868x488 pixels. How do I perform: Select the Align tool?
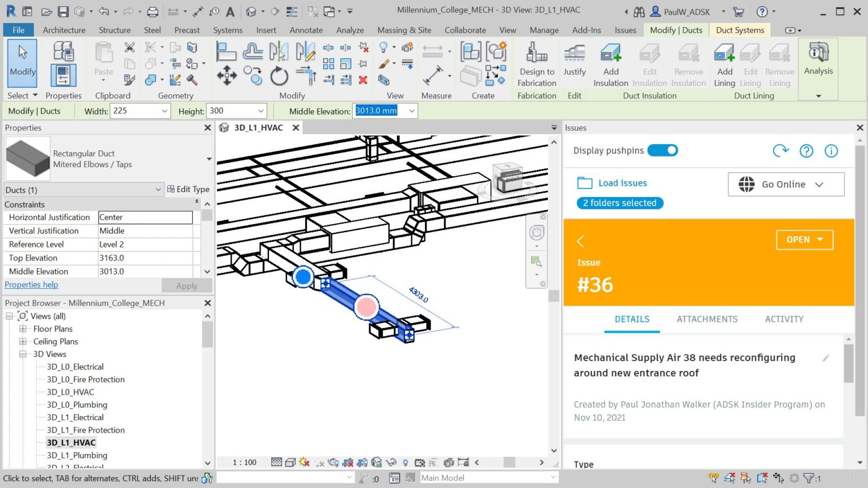(227, 51)
